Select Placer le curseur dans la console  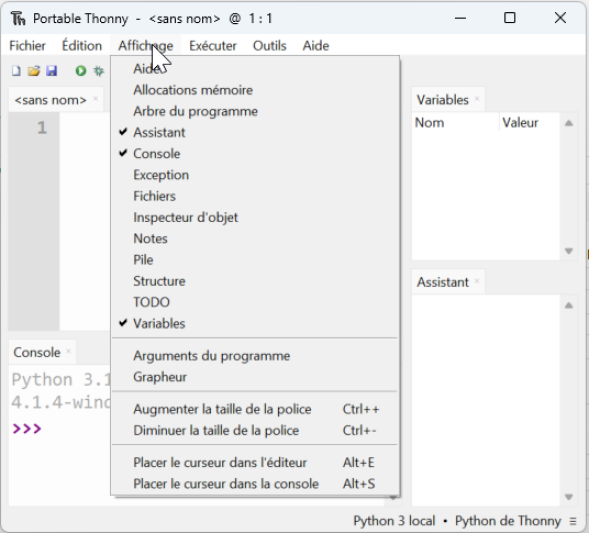click(x=255, y=484)
